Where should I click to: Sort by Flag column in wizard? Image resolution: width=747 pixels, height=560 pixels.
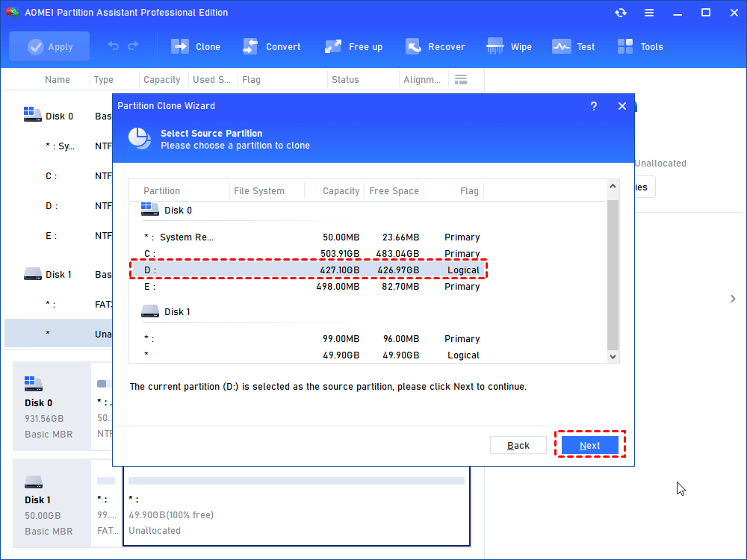pyautogui.click(x=453, y=191)
